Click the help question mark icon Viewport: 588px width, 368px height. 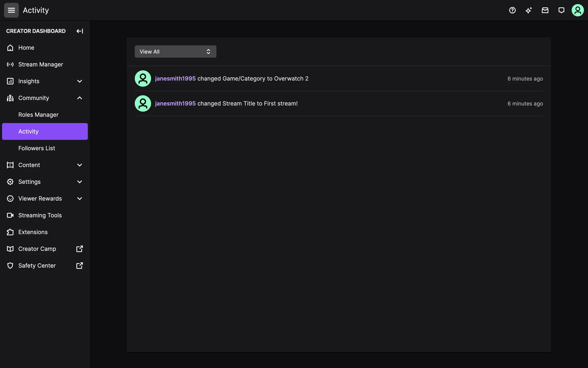tap(512, 10)
